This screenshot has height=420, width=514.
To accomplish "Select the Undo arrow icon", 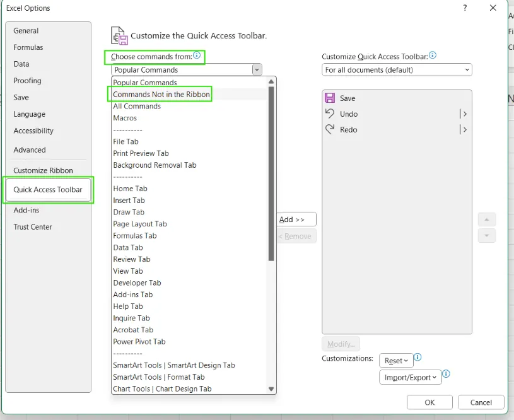I will (329, 114).
